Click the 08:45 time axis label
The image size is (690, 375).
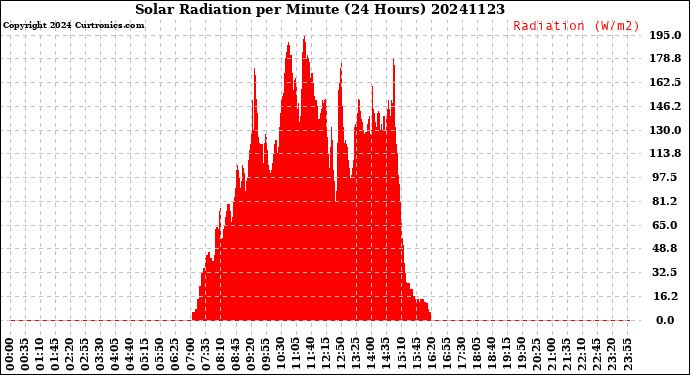pos(235,355)
